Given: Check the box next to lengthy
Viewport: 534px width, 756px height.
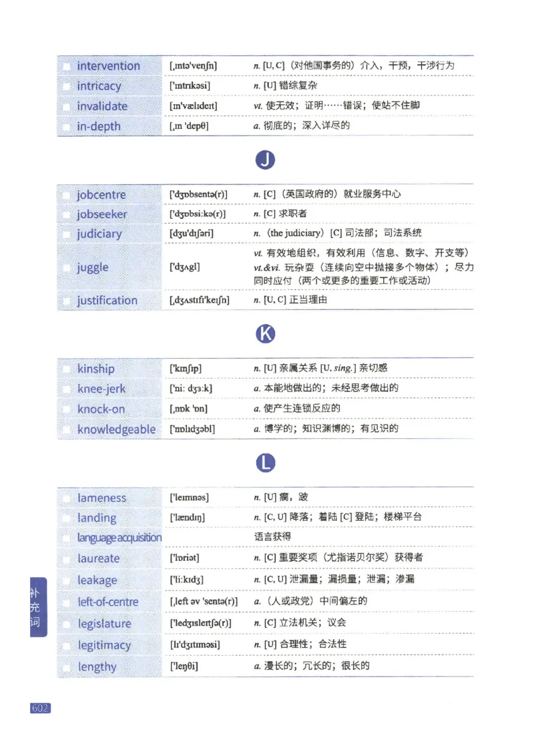Looking at the screenshot, I should [x=66, y=667].
